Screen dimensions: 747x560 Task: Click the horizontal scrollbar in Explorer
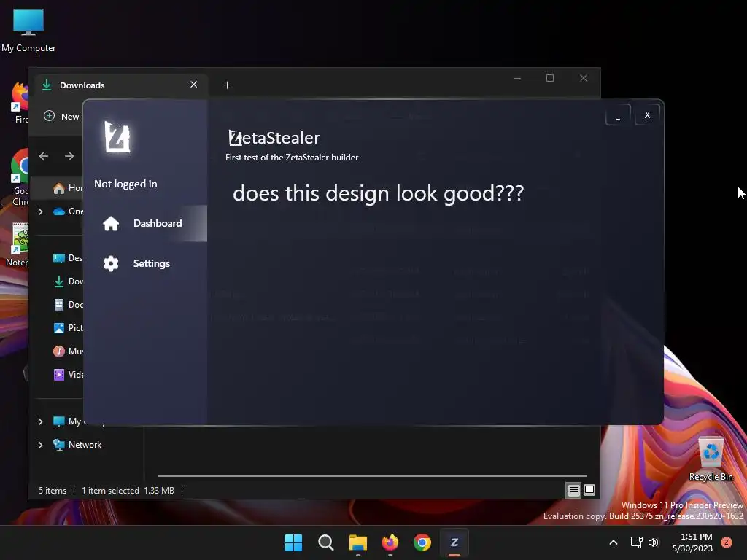coord(371,475)
